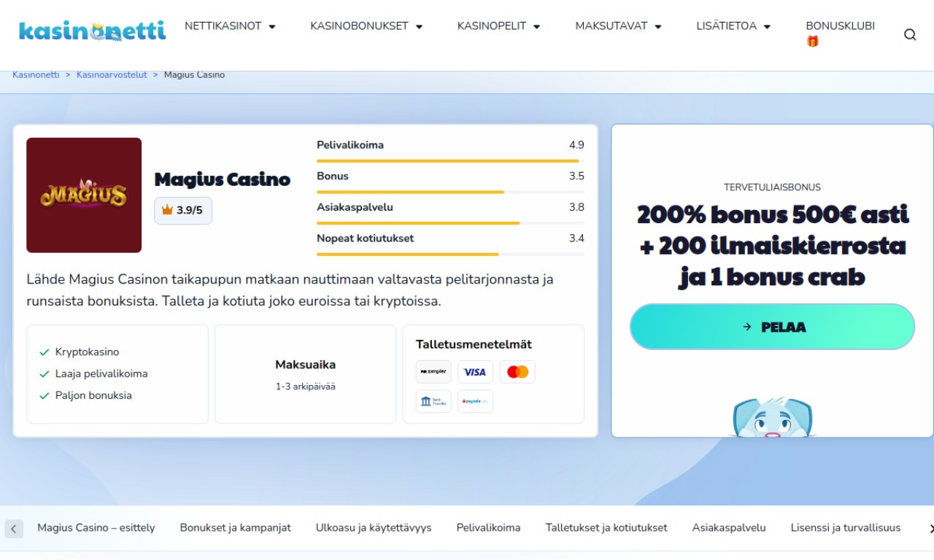Click the left arrow of section navigation

tap(14, 529)
